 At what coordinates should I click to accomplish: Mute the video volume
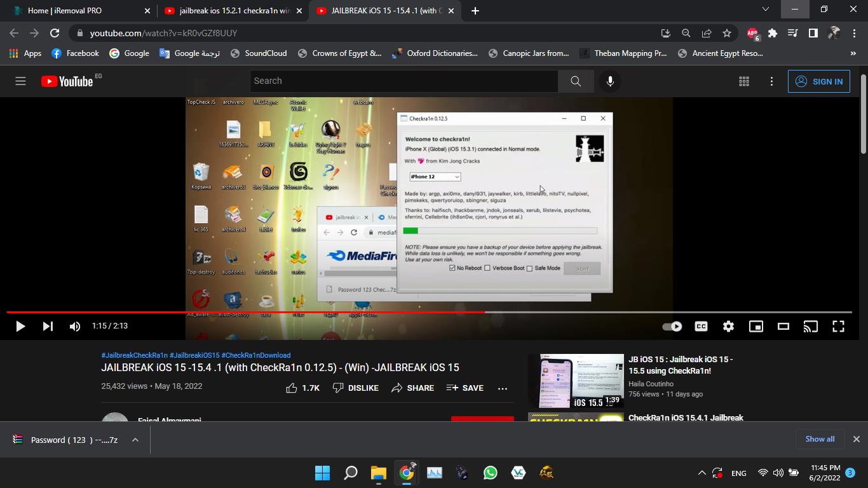75,326
